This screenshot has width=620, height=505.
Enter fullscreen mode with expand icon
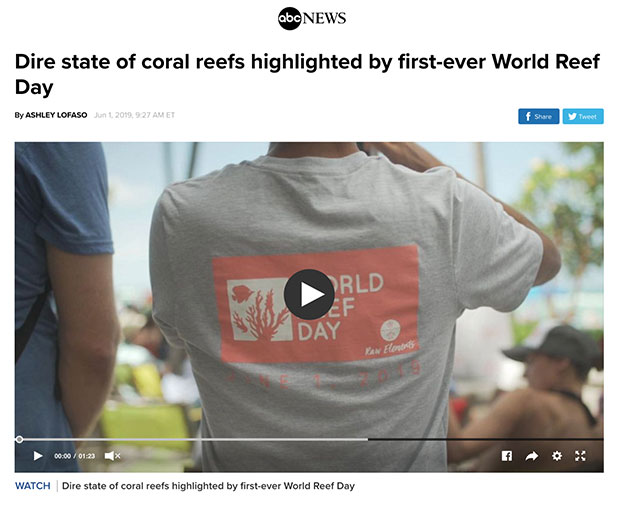[580, 456]
